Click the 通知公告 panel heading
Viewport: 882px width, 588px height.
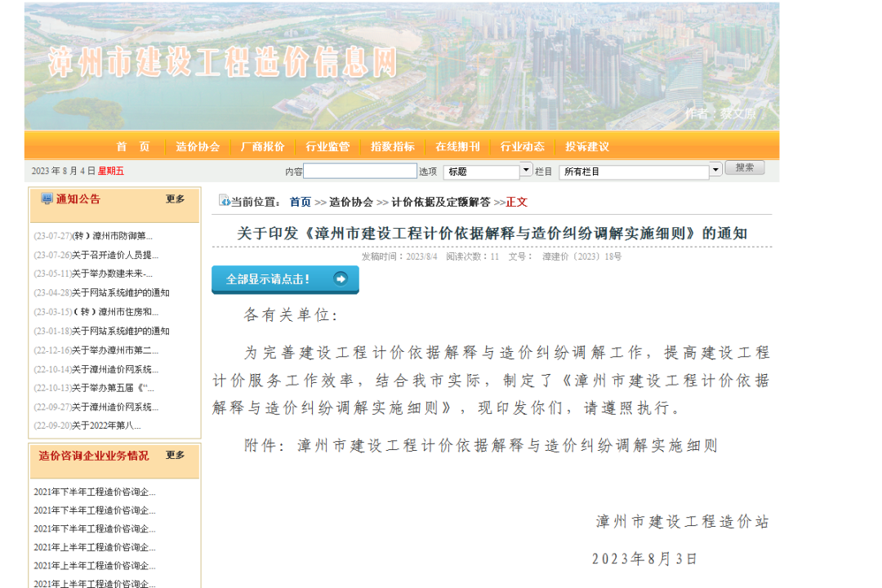point(78,199)
